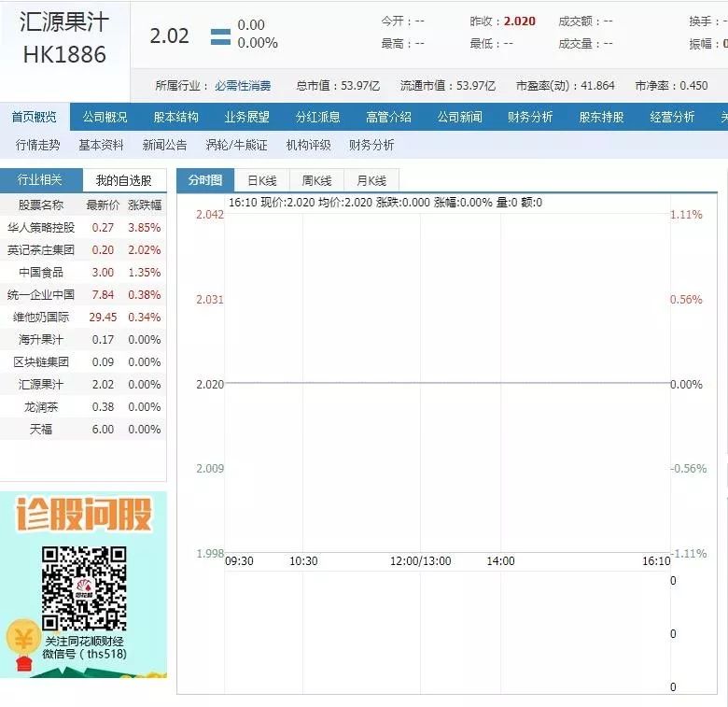The width and height of the screenshot is (728, 707).
Task: Open 天福 stock row
Action: click(83, 430)
